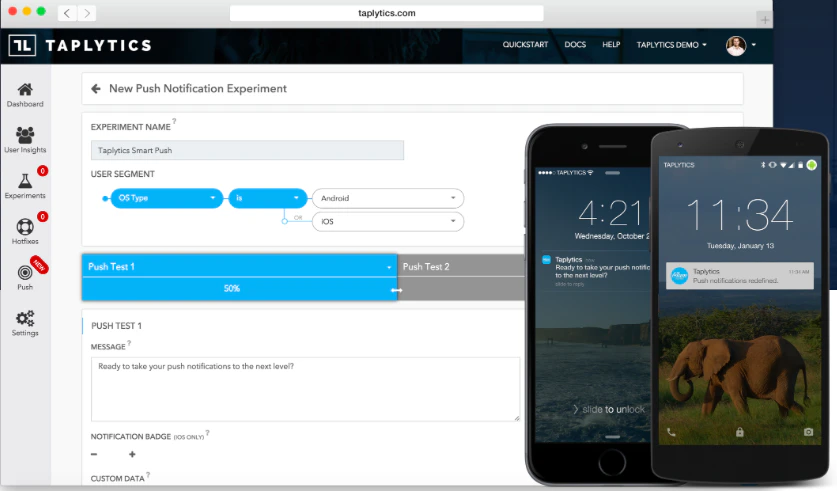Click browser back navigation arrow
The width and height of the screenshot is (837, 491).
click(x=67, y=13)
